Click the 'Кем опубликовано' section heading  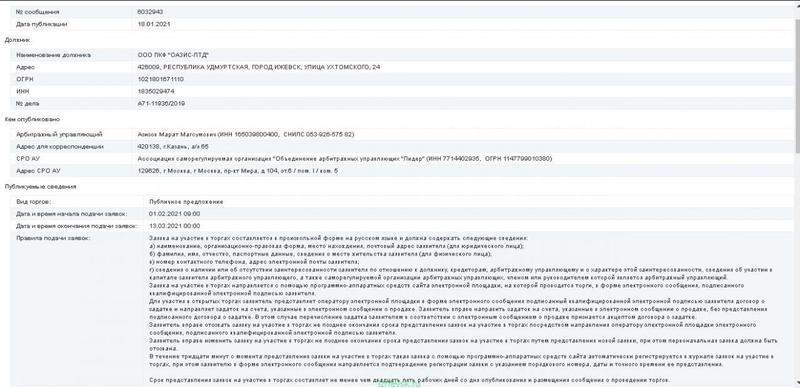32,119
